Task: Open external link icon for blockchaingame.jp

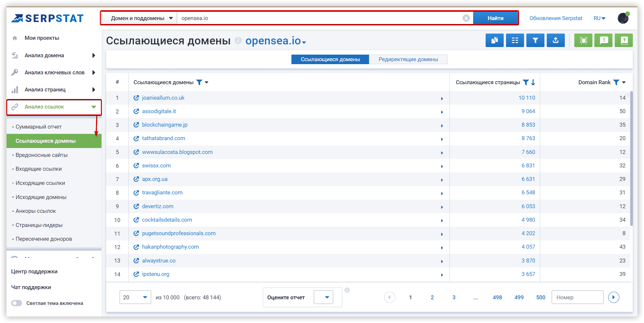Action: click(x=136, y=125)
